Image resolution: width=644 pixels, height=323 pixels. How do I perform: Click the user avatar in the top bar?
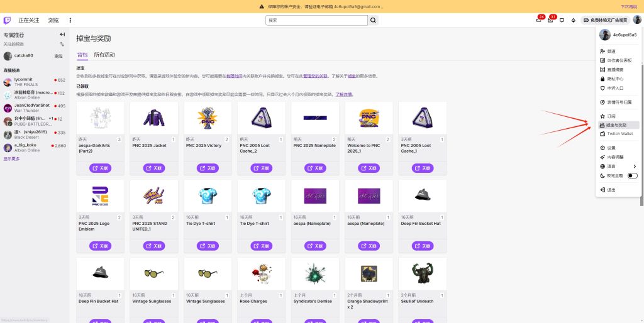click(x=637, y=19)
